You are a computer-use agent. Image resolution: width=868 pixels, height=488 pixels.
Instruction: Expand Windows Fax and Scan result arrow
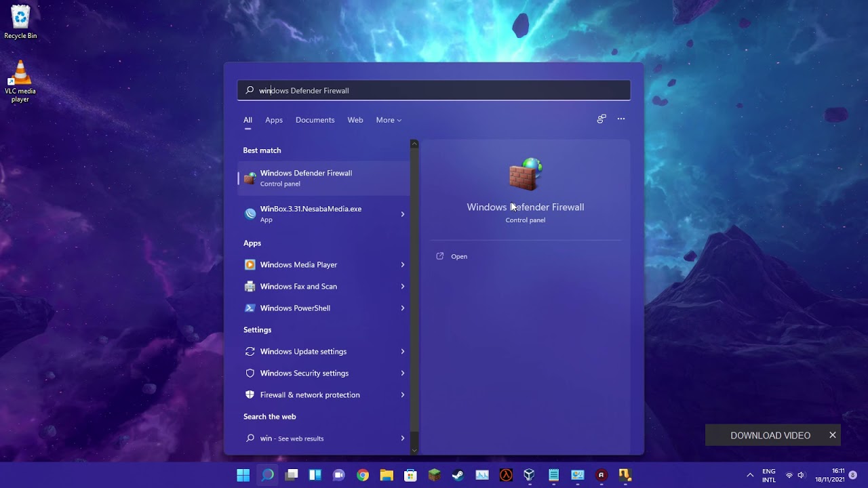[x=402, y=287]
